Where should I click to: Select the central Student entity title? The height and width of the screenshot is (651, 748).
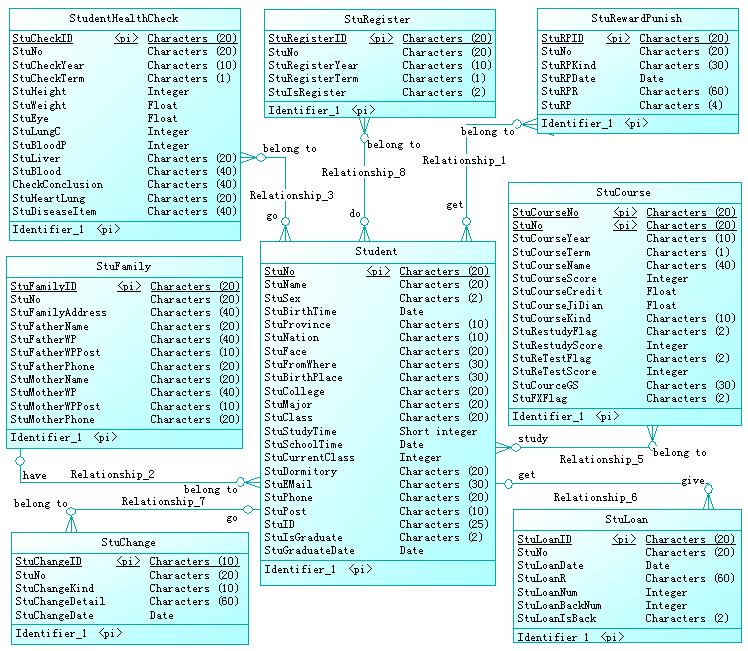click(x=376, y=251)
